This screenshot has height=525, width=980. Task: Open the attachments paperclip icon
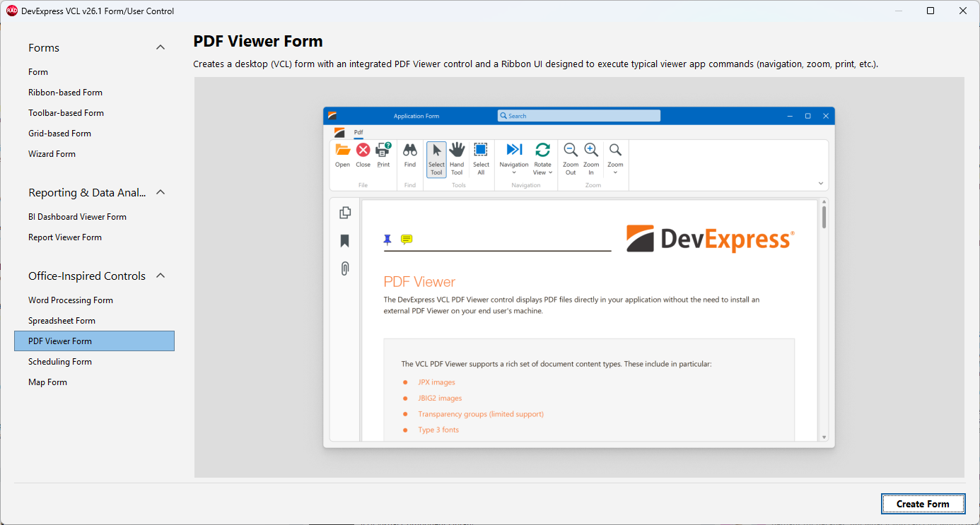click(x=345, y=269)
